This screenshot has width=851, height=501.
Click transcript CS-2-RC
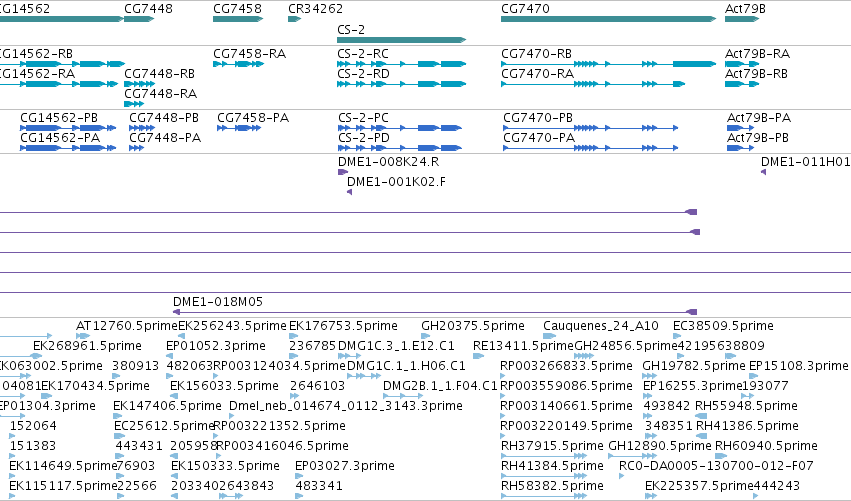pos(402,64)
